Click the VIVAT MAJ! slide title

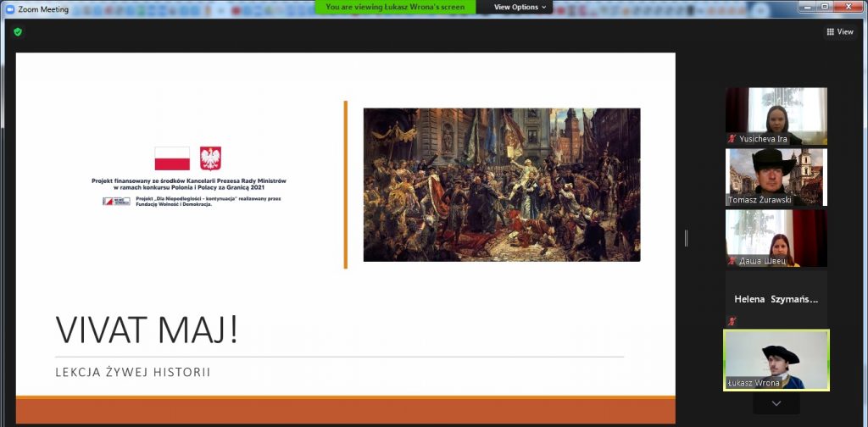pos(147,330)
